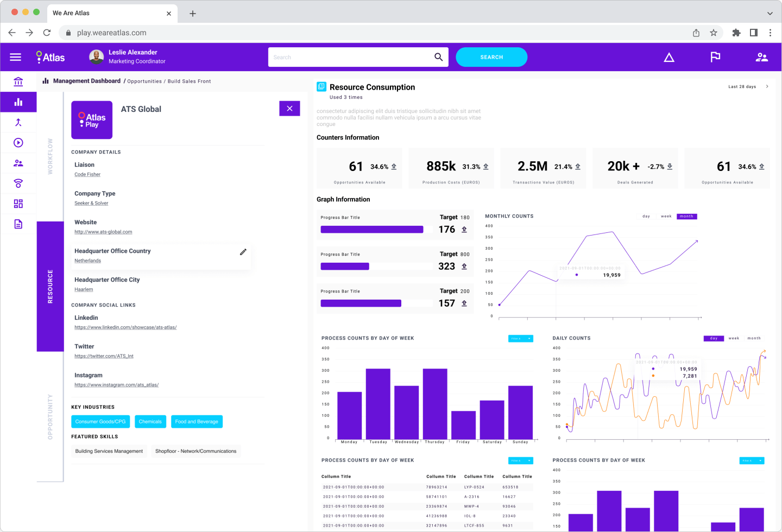This screenshot has height=532, width=782.
Task: Select day range in Monthly Counts
Action: 646,217
